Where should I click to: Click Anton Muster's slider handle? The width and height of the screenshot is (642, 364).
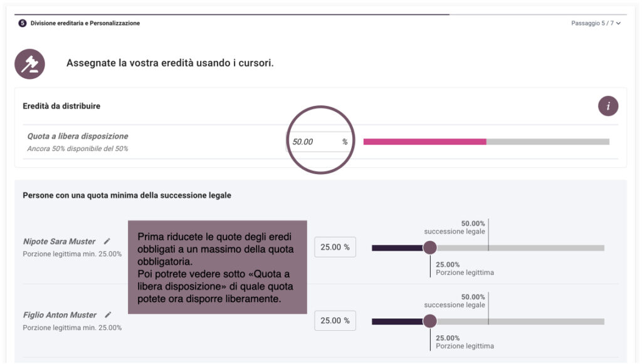[429, 321]
